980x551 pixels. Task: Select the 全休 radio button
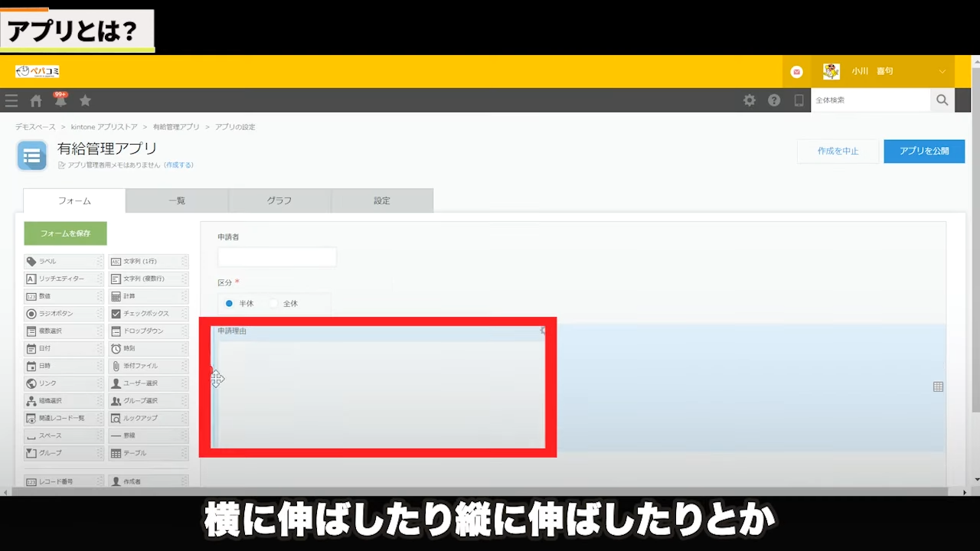tap(273, 304)
